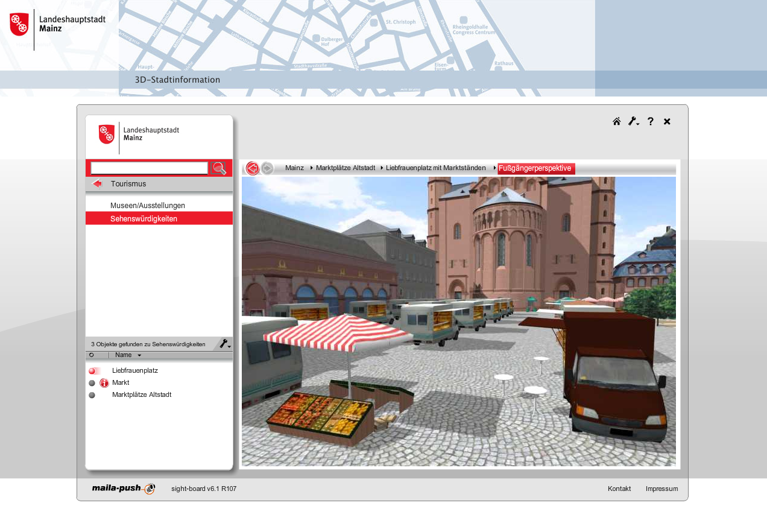The image size is (767, 532).
Task: Toggle the grey marker beside Marktplätze Altstadt
Action: [x=92, y=395]
